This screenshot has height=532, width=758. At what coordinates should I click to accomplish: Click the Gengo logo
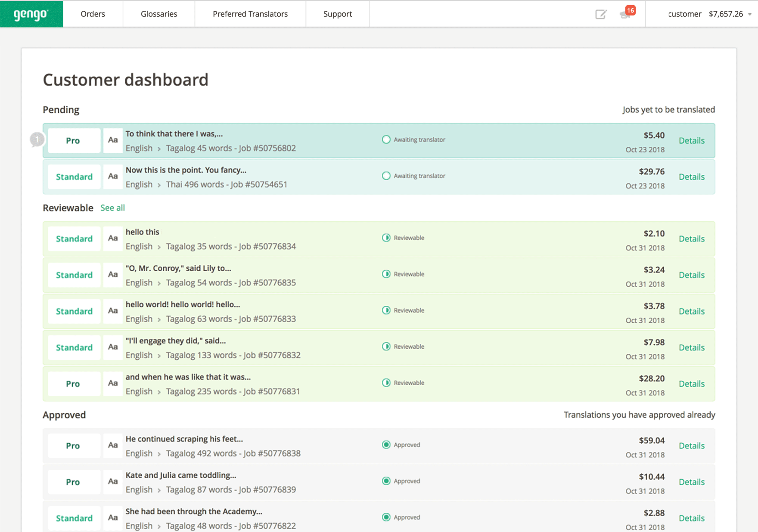point(31,14)
